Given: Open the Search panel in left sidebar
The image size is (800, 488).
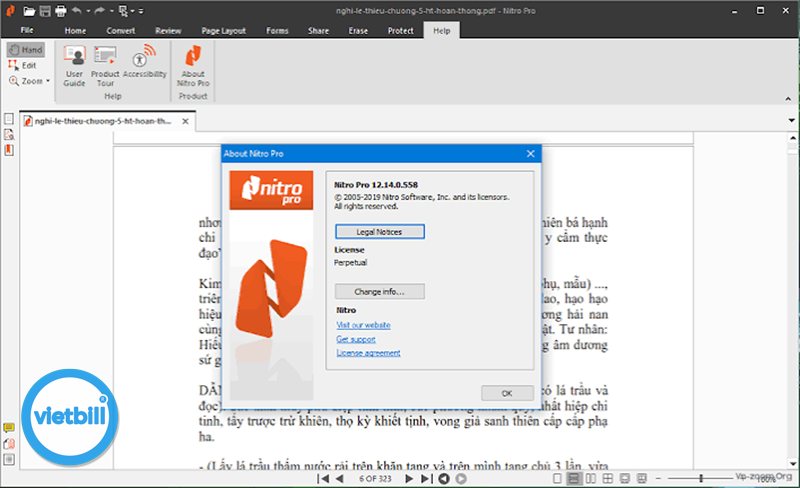Looking at the screenshot, I should click(9, 134).
